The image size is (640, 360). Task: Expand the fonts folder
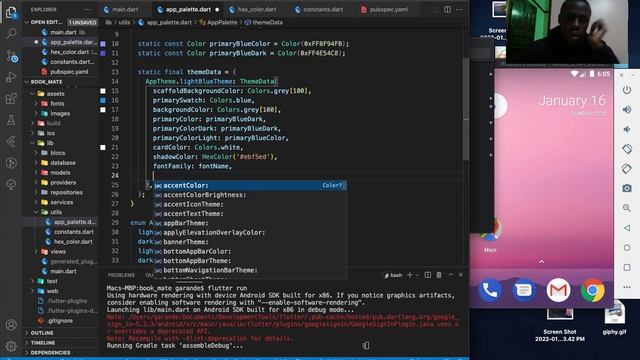pos(36,103)
